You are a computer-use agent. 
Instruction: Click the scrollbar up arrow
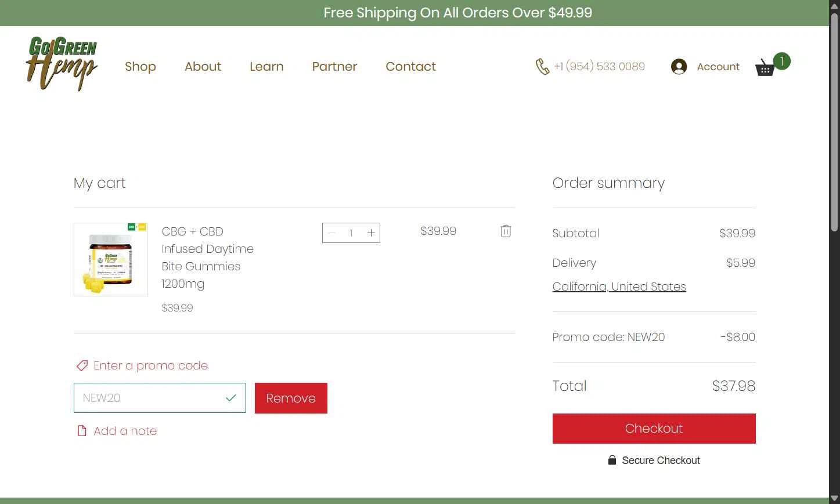pos(834,6)
